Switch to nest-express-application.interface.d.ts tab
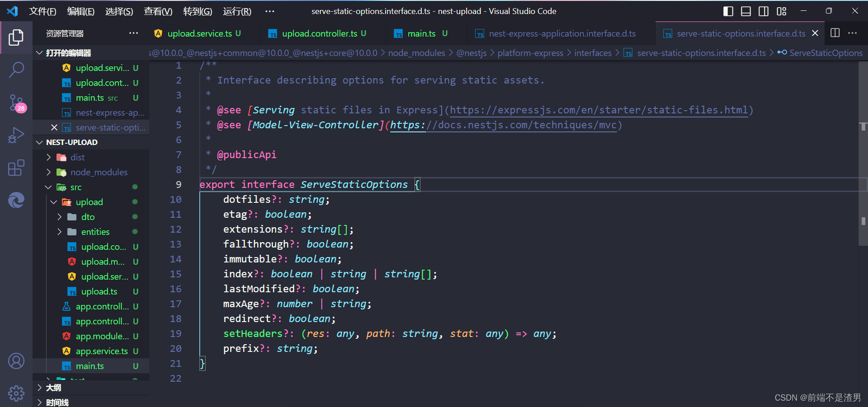 [x=562, y=33]
